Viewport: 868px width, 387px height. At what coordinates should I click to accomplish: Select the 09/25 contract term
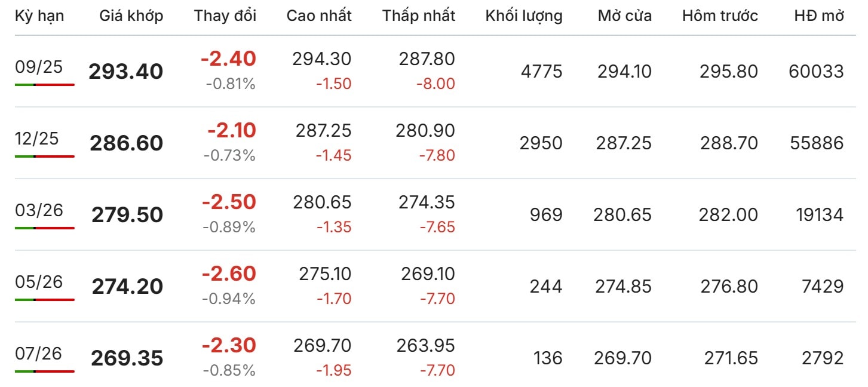click(x=39, y=67)
